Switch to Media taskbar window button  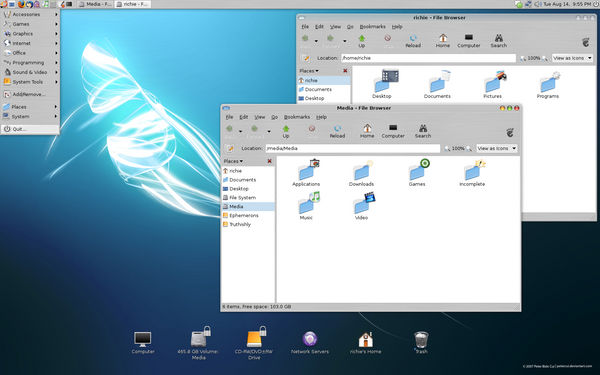(95, 4)
